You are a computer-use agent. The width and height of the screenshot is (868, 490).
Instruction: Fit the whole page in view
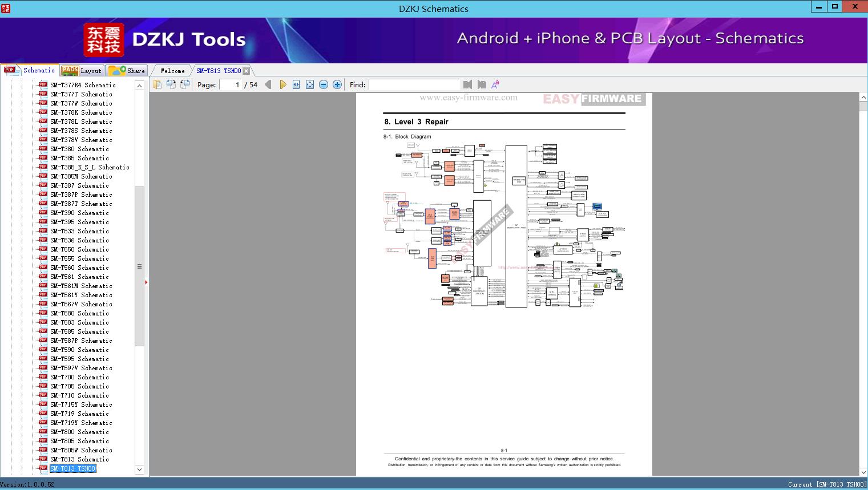tap(310, 84)
